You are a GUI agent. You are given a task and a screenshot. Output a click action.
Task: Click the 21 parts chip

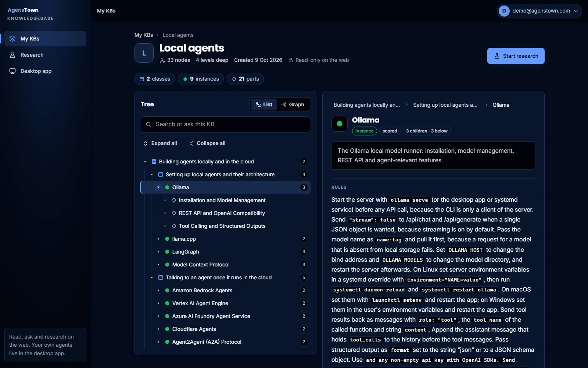point(245,79)
